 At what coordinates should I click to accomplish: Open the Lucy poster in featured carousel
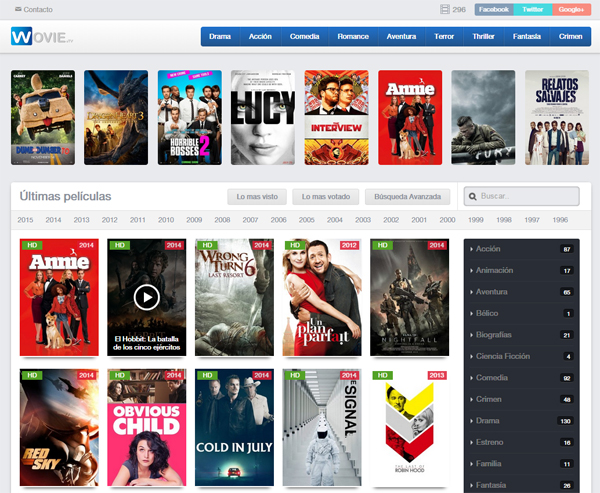(263, 117)
